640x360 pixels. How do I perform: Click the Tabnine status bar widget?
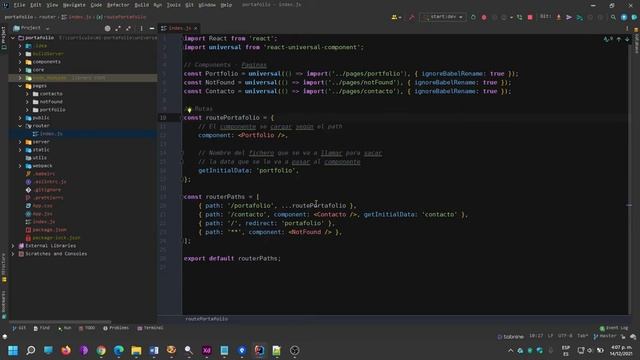[x=510, y=337]
